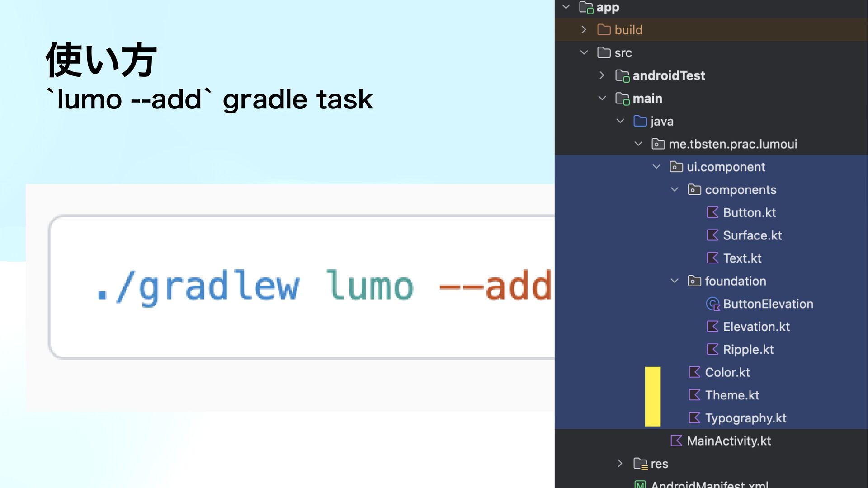Click the java source folder icon
868x488 pixels.
(640, 121)
